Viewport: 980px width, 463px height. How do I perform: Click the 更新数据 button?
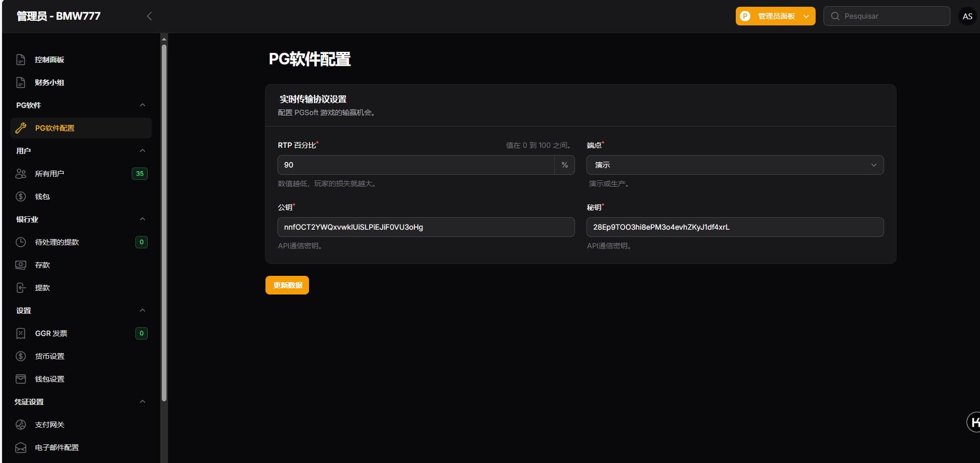pyautogui.click(x=287, y=285)
